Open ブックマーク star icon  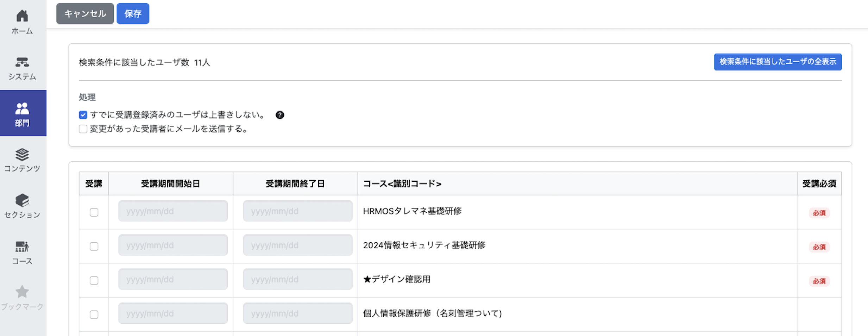(22, 292)
